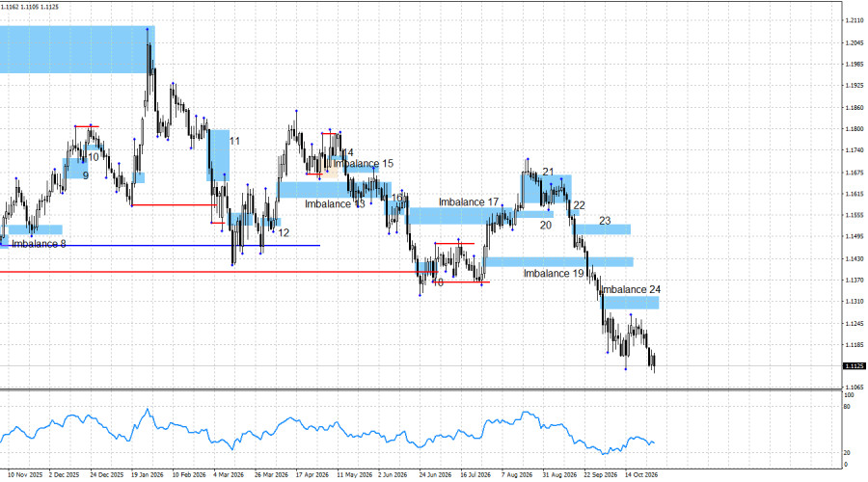Viewport: 868px width, 482px height.
Task: Click the 1.1310 price level
Action: coord(854,302)
